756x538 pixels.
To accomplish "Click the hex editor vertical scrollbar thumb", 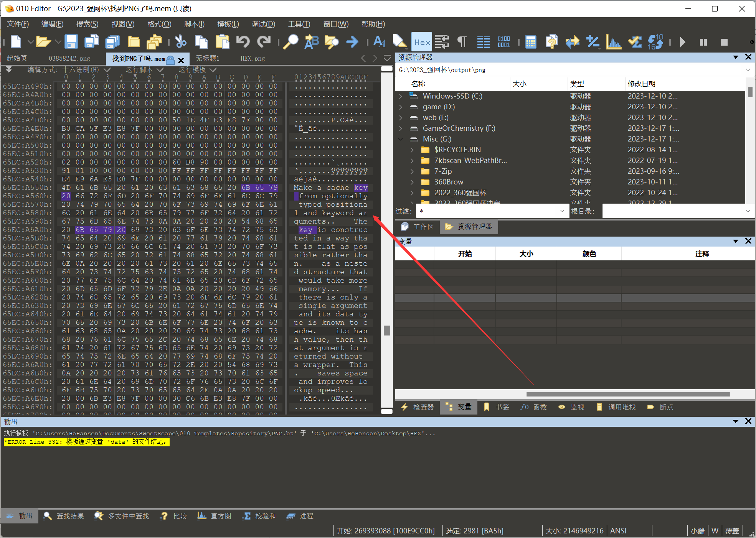I will click(x=387, y=330).
